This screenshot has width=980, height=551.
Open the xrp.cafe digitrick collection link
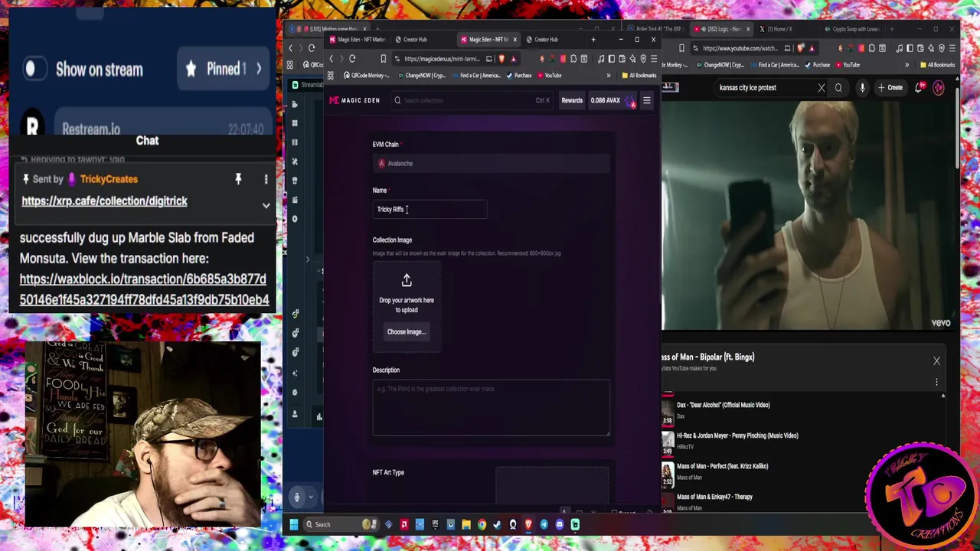(104, 201)
